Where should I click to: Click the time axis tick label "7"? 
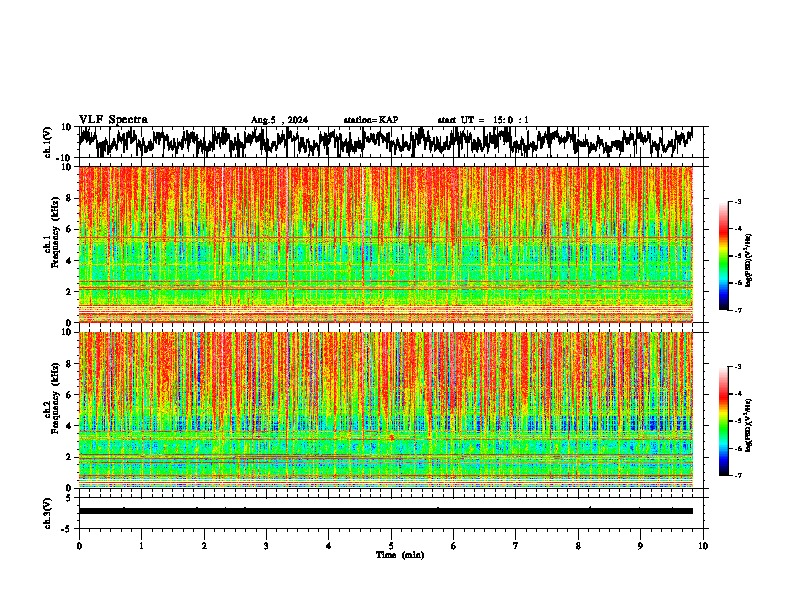516,546
